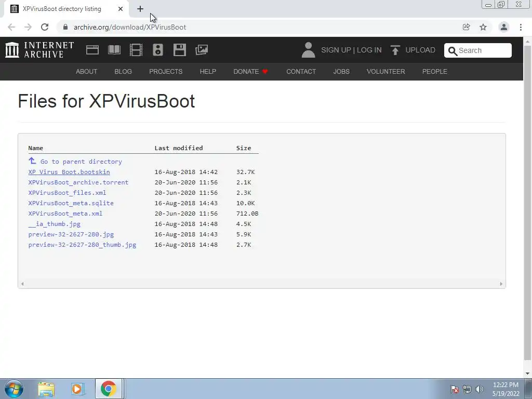Open the Video film strip icon

[x=136, y=50]
